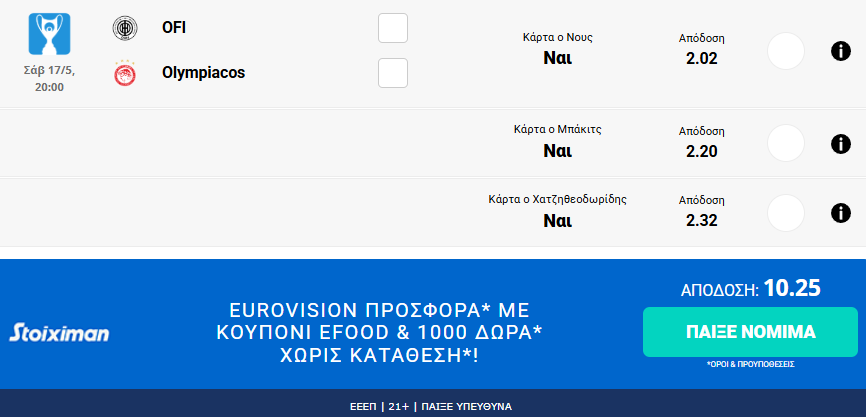Tick the OFI checkbox

tap(393, 28)
